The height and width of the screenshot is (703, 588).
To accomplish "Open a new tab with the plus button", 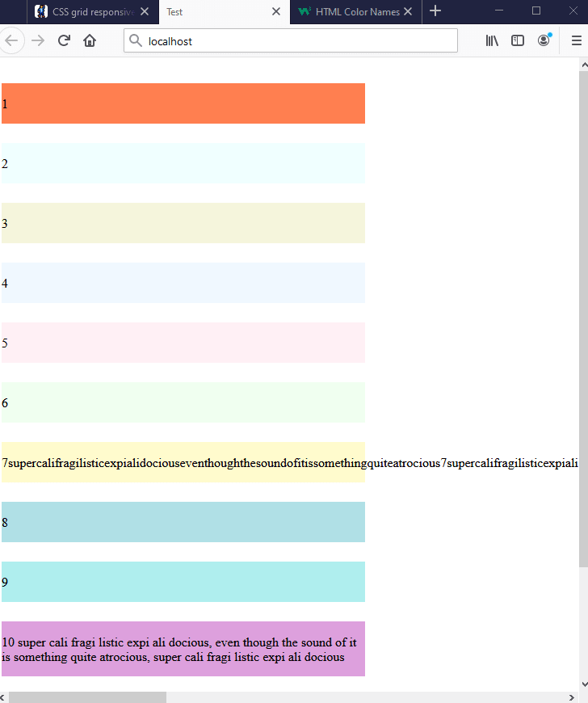I will pyautogui.click(x=435, y=11).
